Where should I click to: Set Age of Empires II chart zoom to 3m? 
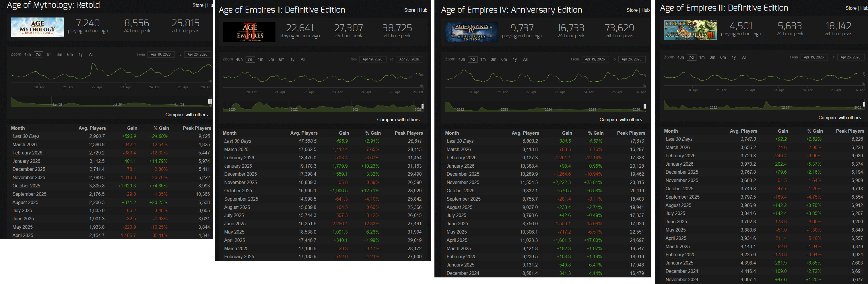271,59
